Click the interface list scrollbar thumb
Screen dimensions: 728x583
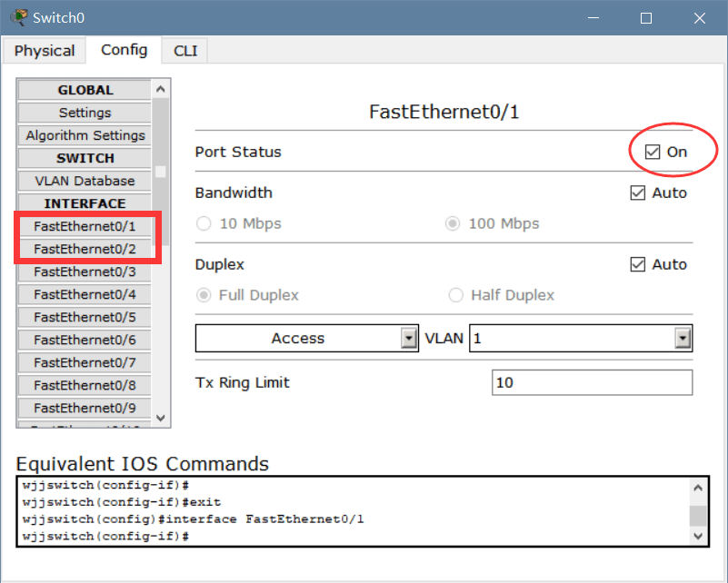[161, 171]
